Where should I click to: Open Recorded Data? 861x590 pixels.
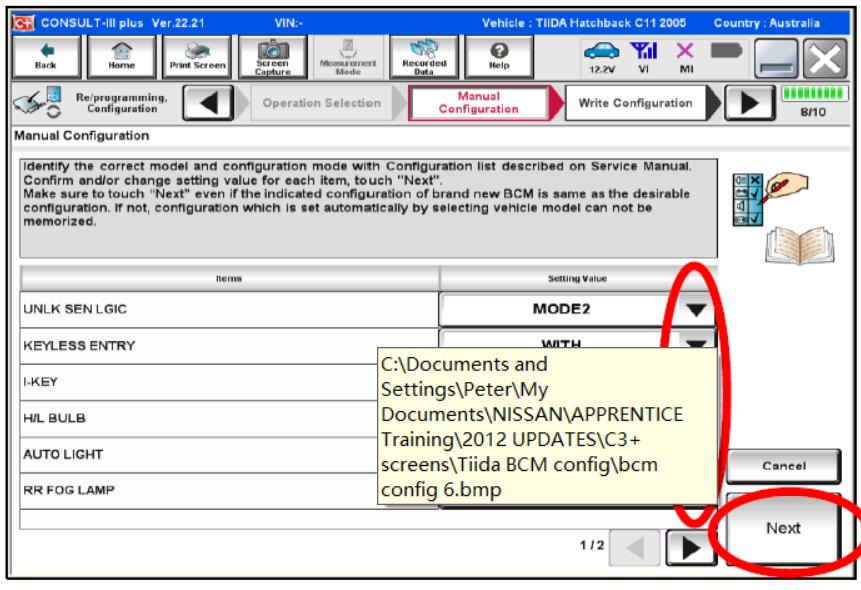[x=424, y=57]
